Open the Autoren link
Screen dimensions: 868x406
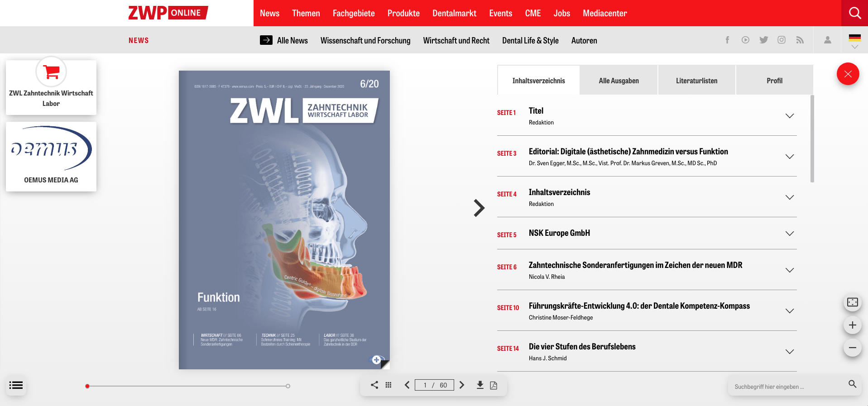tap(584, 40)
